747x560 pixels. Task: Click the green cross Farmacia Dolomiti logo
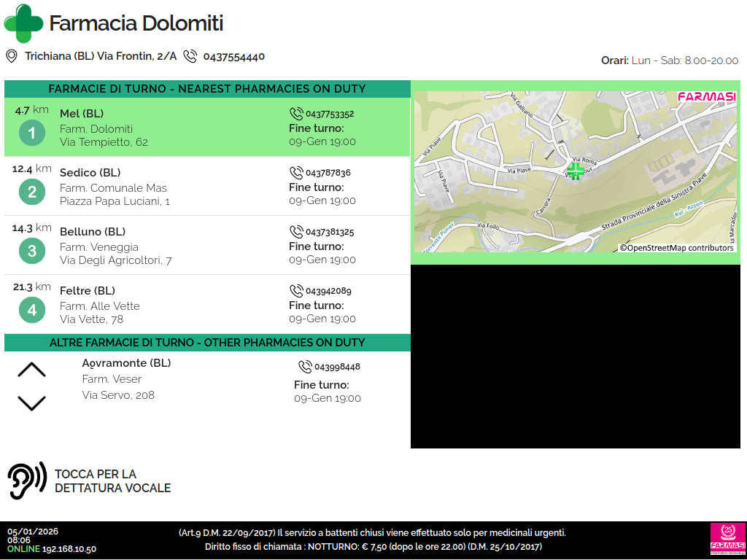(23, 23)
